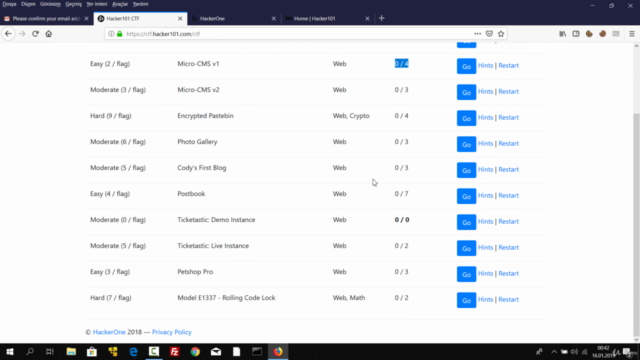640x360 pixels.
Task: Close the Home | Hacker101 tab
Action: [367, 18]
